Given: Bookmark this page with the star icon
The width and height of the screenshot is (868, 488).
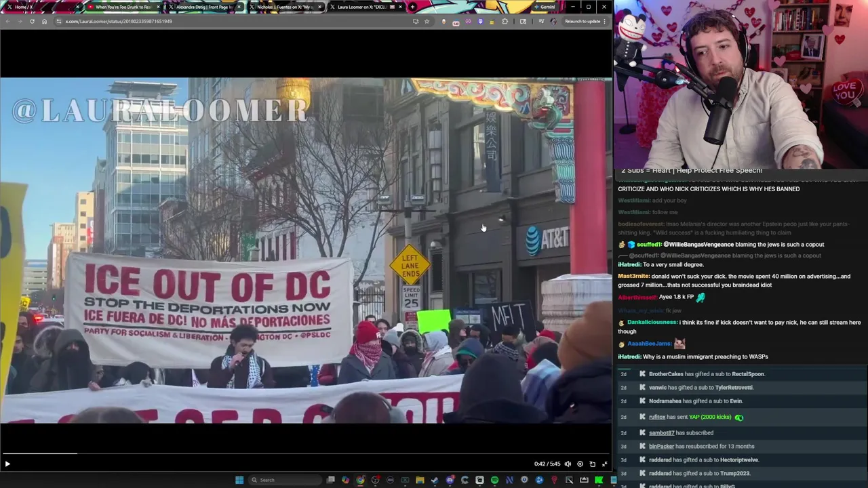Looking at the screenshot, I should click(x=427, y=21).
